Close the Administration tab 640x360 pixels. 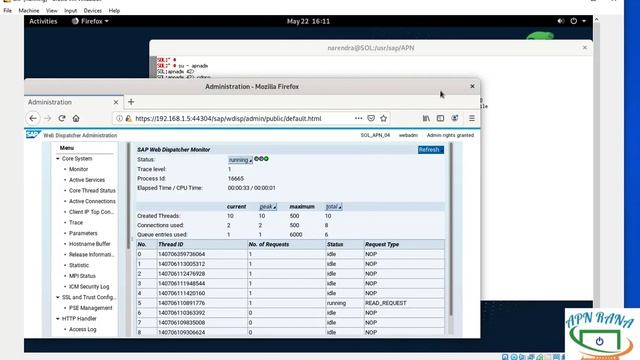(x=116, y=102)
